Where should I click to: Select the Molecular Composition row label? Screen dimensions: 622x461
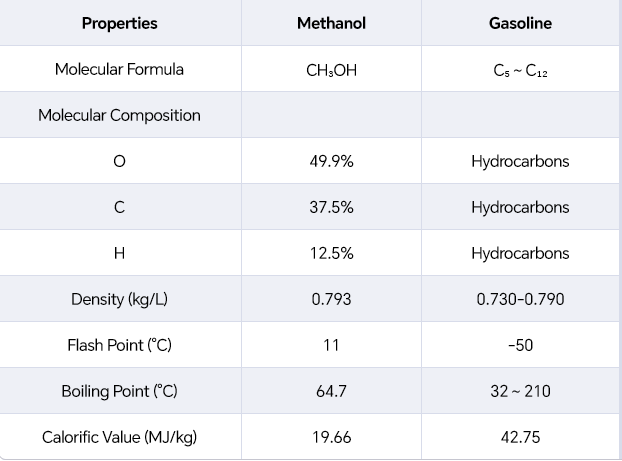pos(119,116)
